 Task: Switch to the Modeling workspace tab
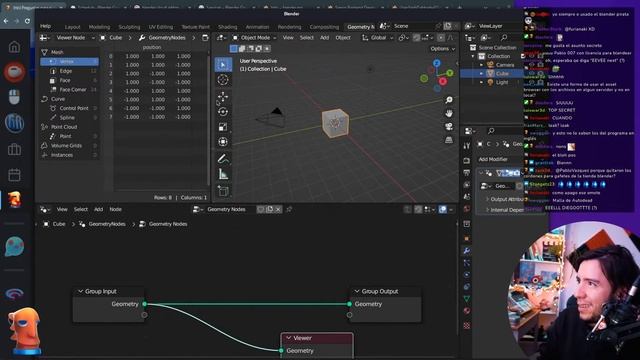[99, 27]
